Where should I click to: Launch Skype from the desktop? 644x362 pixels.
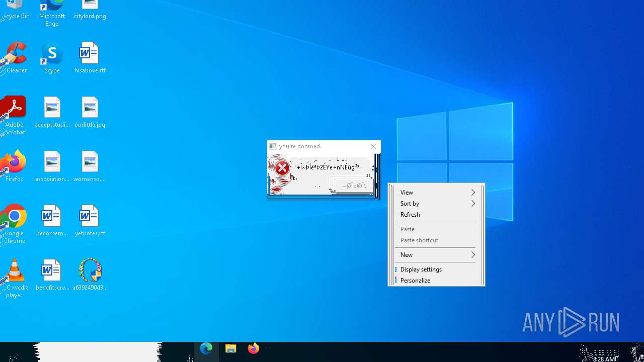tap(52, 58)
